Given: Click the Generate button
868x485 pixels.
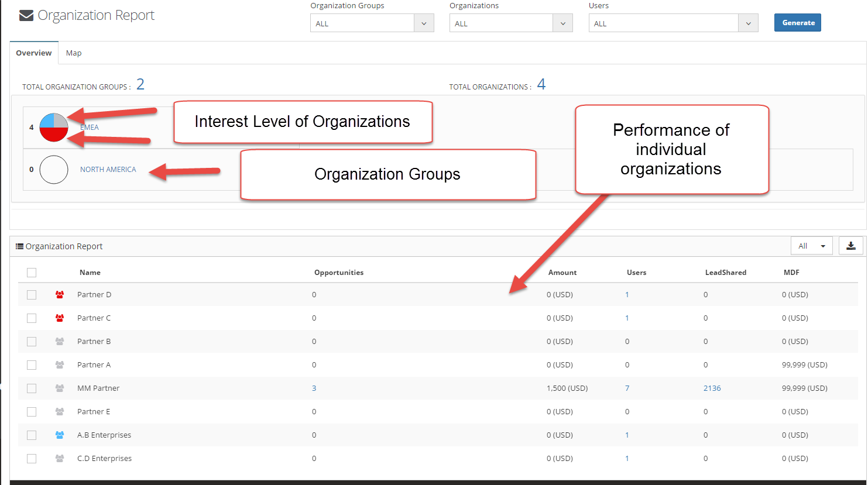Looking at the screenshot, I should (798, 23).
